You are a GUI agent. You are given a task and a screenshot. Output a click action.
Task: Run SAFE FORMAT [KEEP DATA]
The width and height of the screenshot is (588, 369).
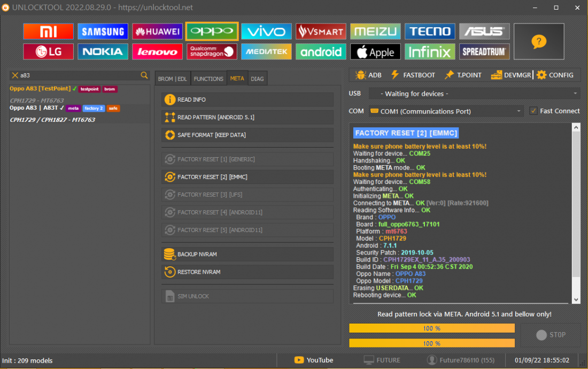pos(247,135)
